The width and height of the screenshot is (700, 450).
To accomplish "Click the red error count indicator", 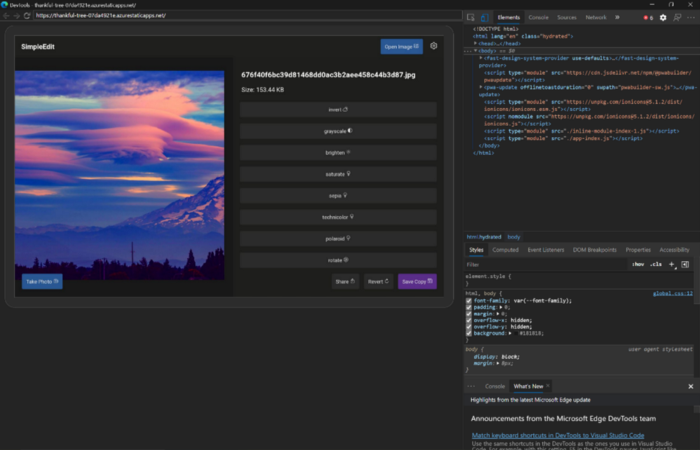I will [x=648, y=17].
